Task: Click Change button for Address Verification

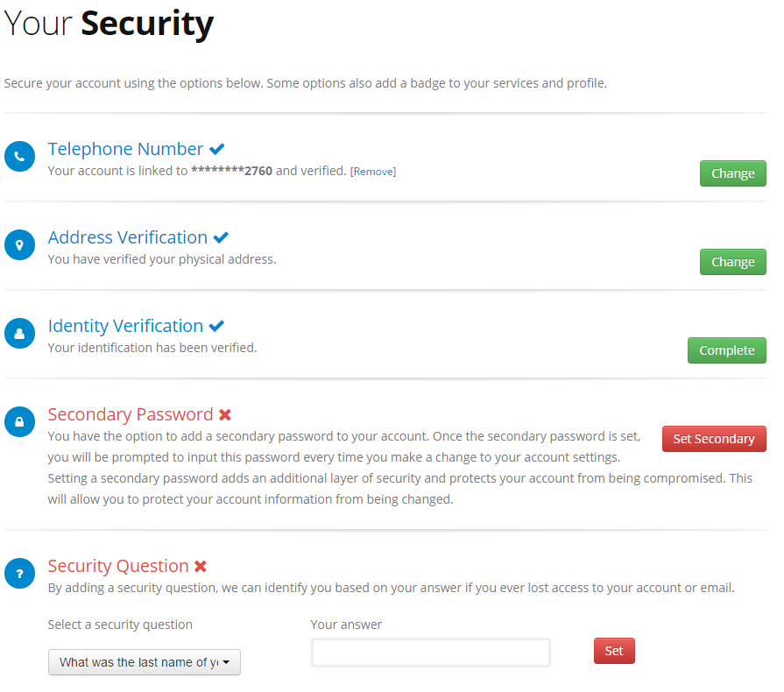Action: pyautogui.click(x=732, y=262)
